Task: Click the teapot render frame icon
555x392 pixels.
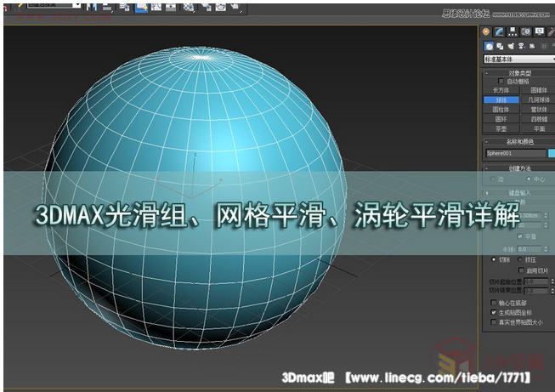Action: tap(221, 6)
